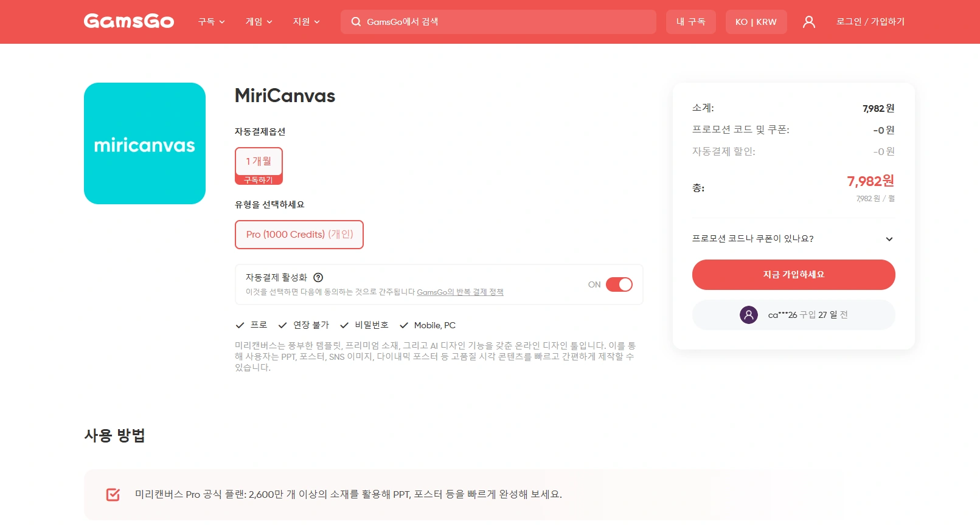Click the 사용 방법 heading
This screenshot has height=527, width=980.
point(114,435)
